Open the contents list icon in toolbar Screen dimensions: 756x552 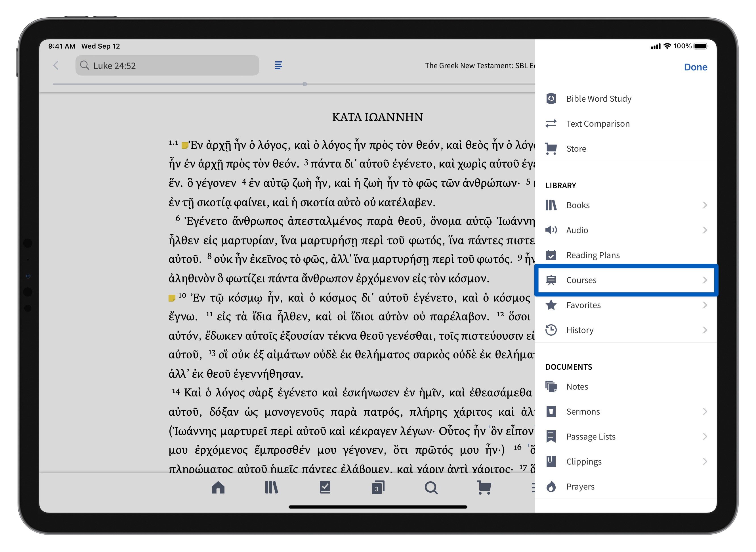[278, 65]
